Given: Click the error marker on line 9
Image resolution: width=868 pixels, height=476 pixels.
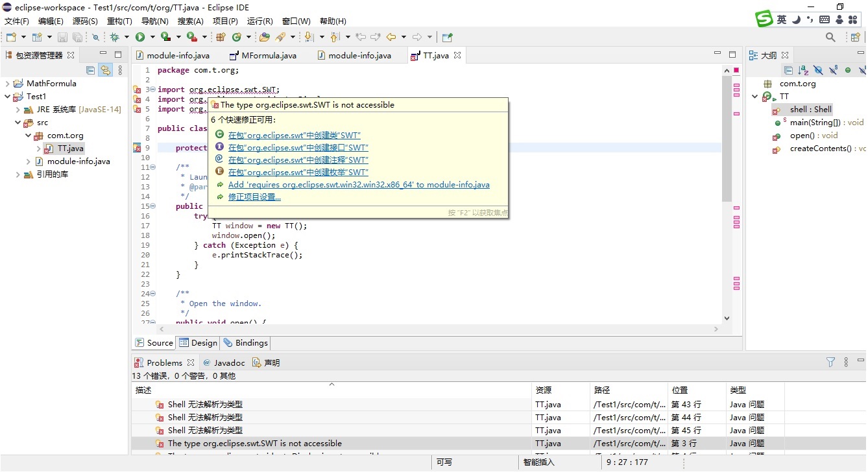Looking at the screenshot, I should (137, 148).
